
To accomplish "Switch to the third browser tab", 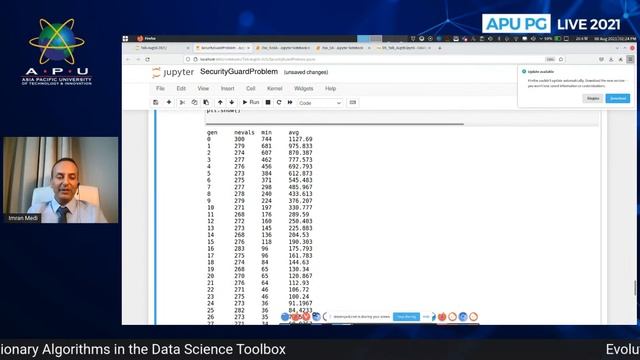I will [282, 48].
